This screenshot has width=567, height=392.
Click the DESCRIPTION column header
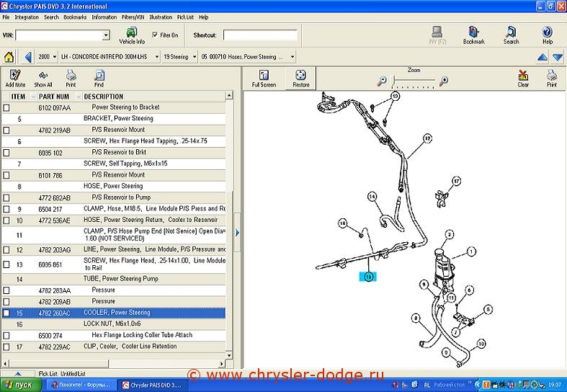(104, 97)
